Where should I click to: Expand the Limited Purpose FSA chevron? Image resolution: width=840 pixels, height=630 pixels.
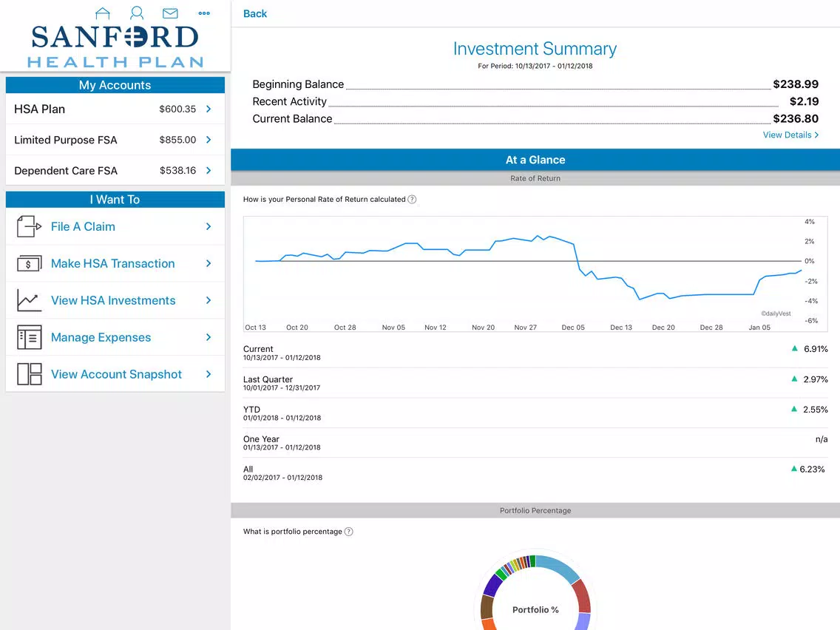(209, 140)
